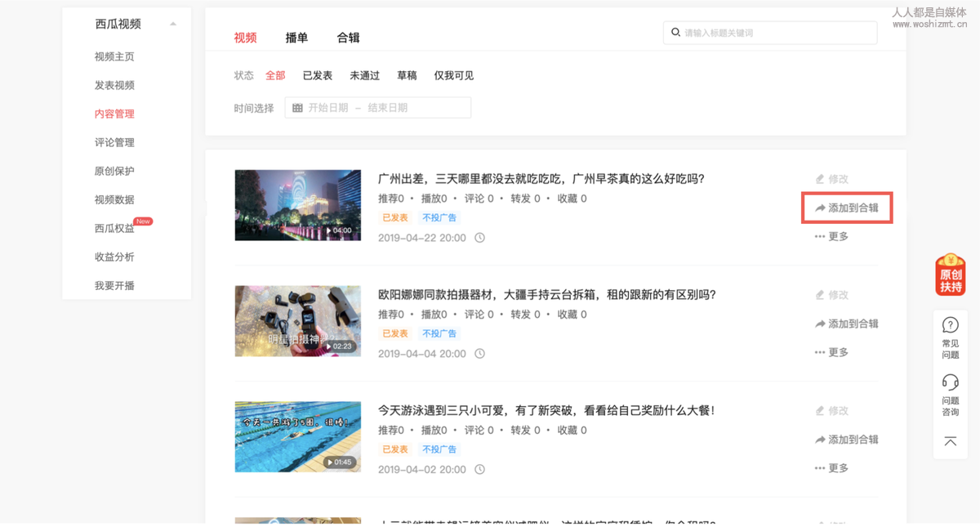980x527 pixels.
Task: Open 我要开播 in the sidebar
Action: pos(114,285)
